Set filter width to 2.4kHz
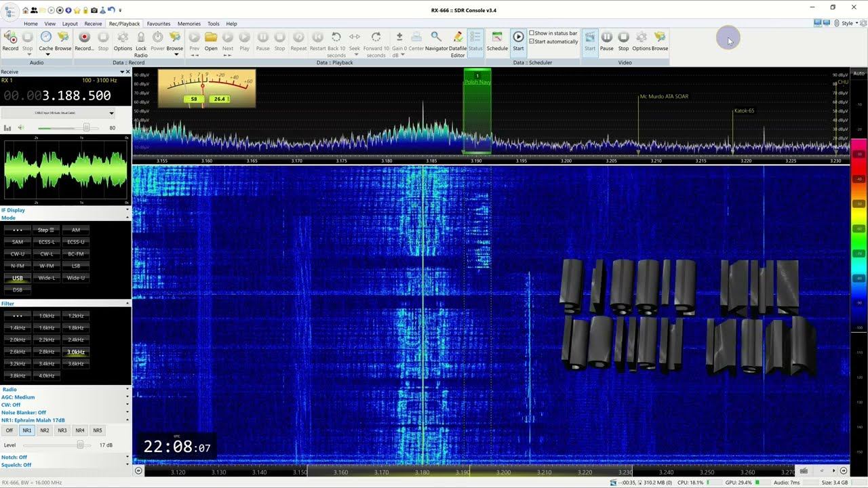 pyautogui.click(x=76, y=340)
